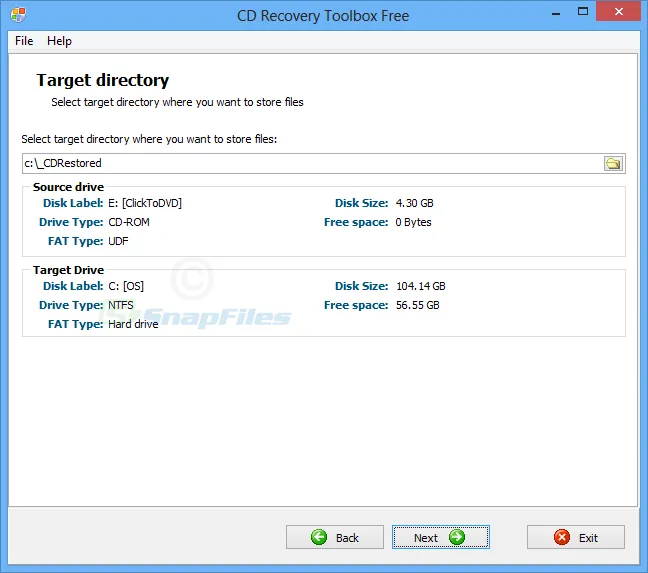Screen dimensions: 648x573
Task: Click the target drive type NTFS
Action: coord(121,305)
